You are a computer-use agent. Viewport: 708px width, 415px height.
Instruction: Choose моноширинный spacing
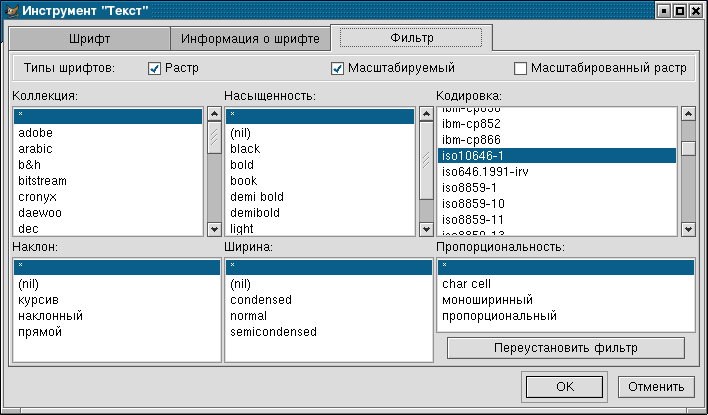(566, 300)
